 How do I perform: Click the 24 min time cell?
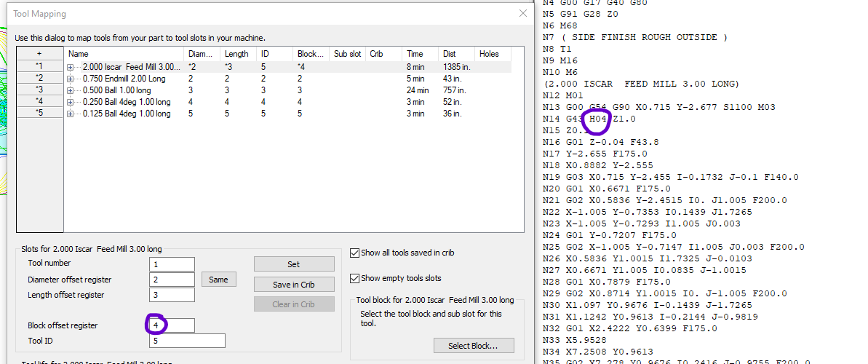(418, 90)
